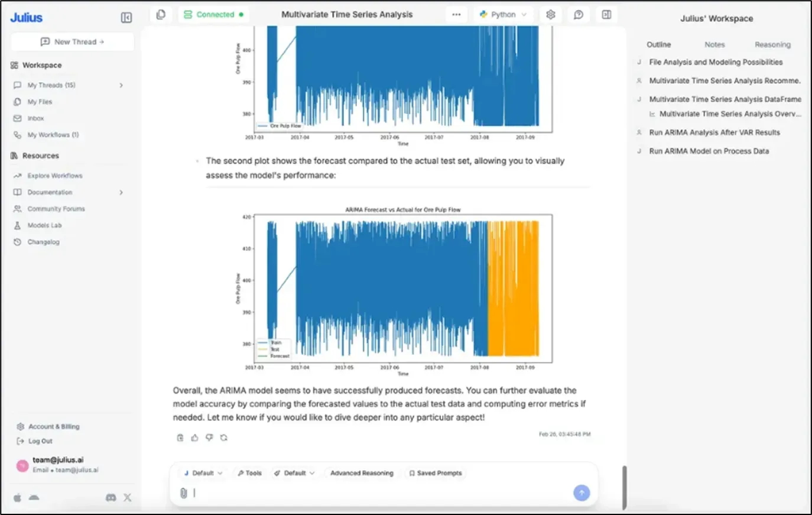Open the Tools dropdown in chat input

(x=249, y=473)
